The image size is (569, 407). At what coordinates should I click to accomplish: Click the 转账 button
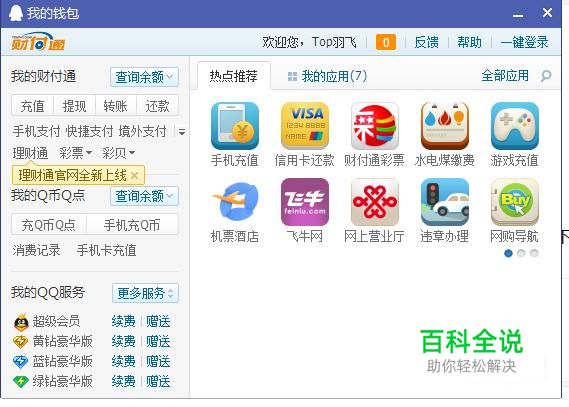click(x=115, y=106)
